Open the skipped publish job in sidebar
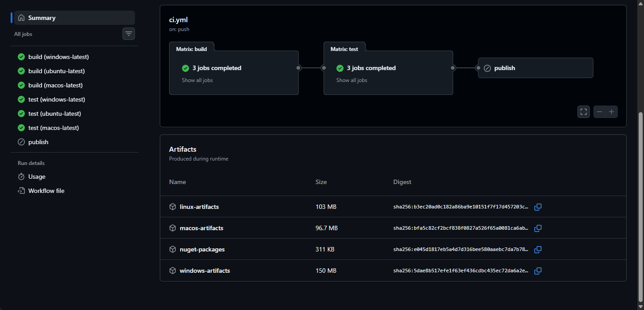The width and height of the screenshot is (644, 310). click(x=38, y=142)
